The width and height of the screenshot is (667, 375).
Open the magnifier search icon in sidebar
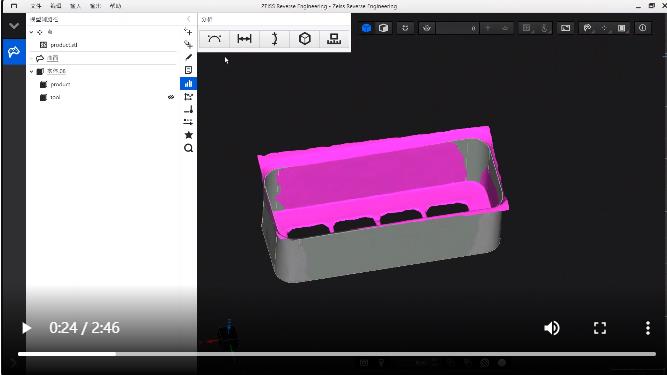pyautogui.click(x=188, y=148)
